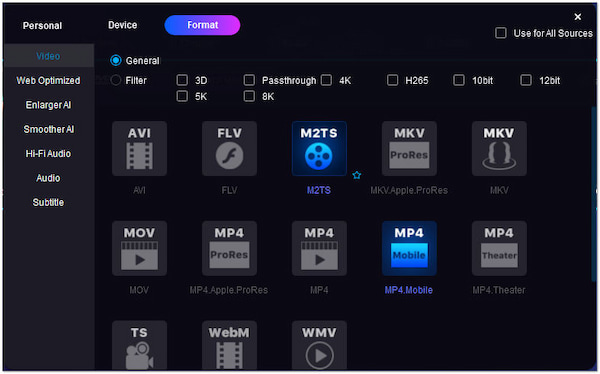This screenshot has height=374, width=600.
Task: Click the MP4.Mobile label text
Action: point(409,290)
